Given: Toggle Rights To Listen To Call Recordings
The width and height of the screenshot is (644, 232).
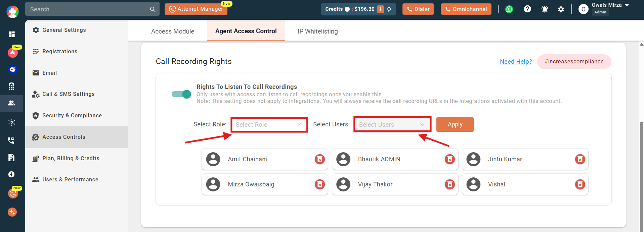Looking at the screenshot, I should [181, 94].
